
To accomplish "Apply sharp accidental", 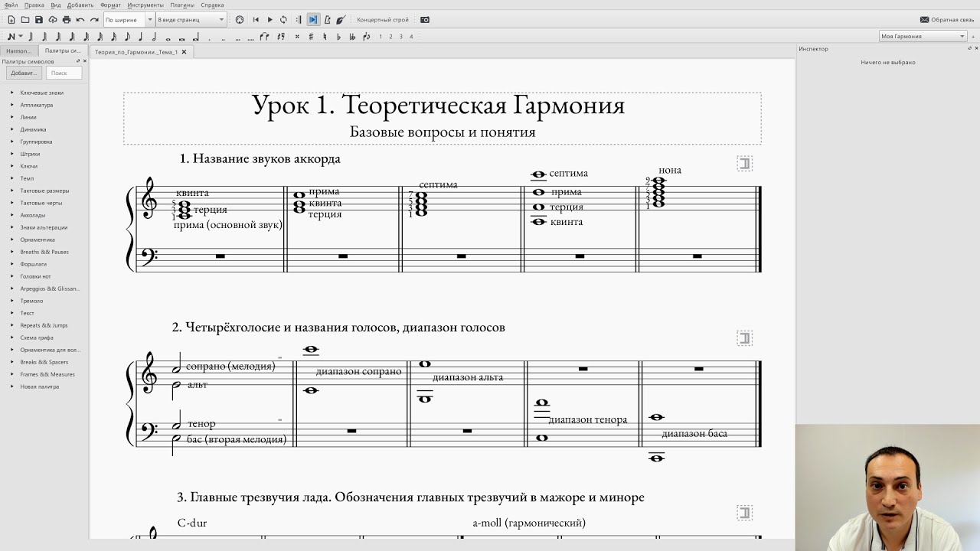I will (x=311, y=36).
